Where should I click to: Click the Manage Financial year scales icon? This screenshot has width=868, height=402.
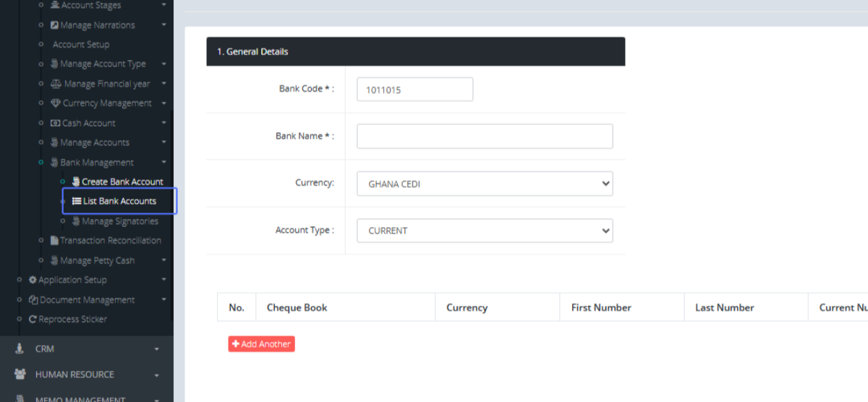coord(56,84)
